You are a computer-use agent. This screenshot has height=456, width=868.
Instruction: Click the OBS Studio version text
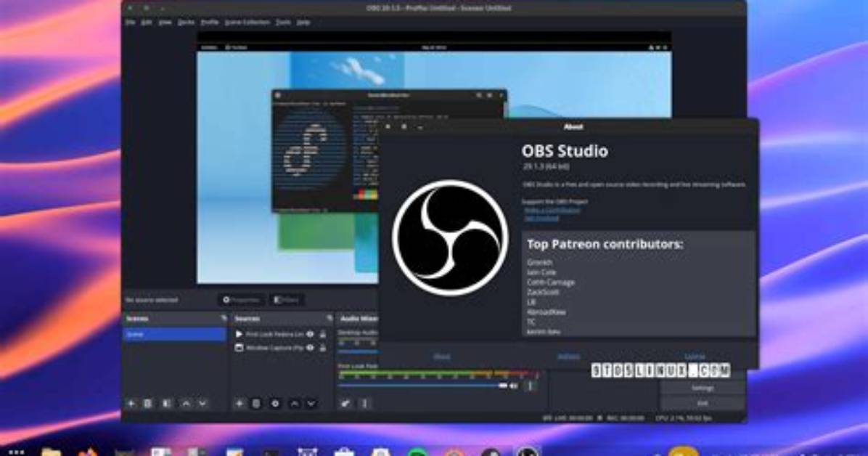546,166
